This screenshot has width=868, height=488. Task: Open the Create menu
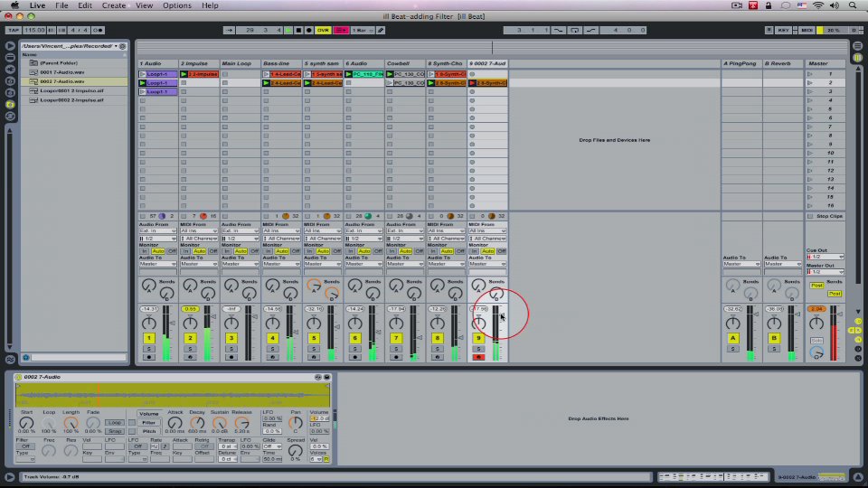(114, 5)
